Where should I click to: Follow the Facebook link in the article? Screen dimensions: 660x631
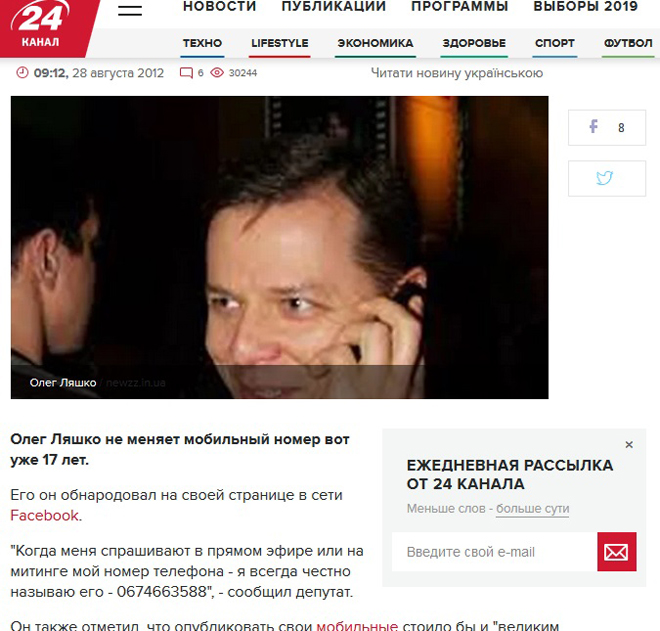pyautogui.click(x=45, y=515)
